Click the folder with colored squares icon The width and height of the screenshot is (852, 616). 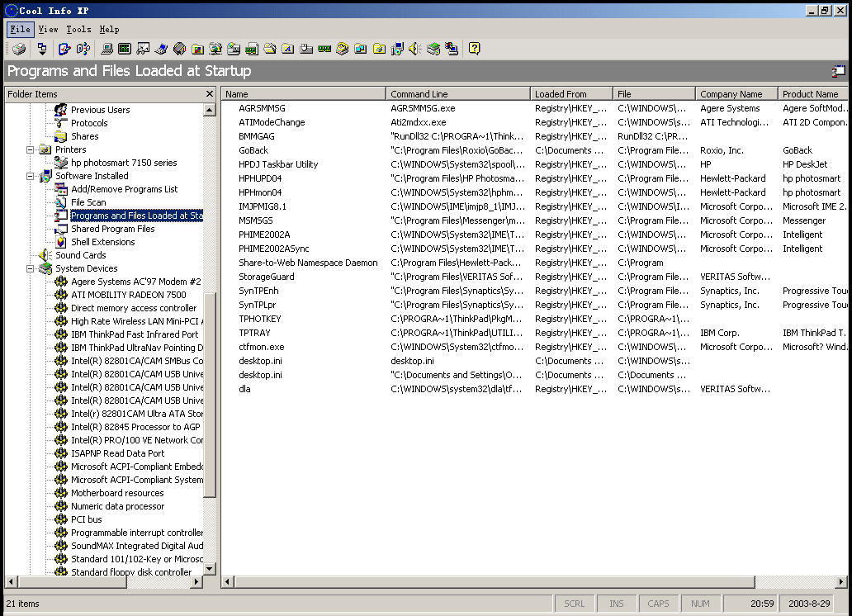[198, 49]
